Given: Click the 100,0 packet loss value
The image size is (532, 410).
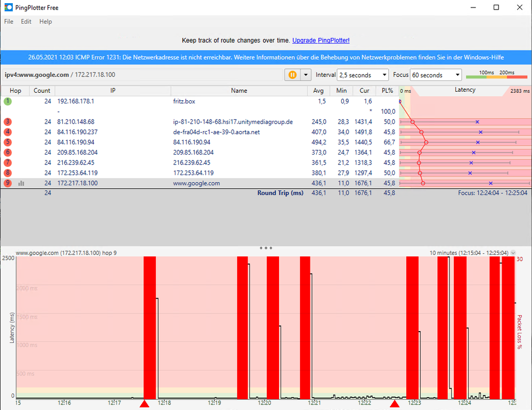Looking at the screenshot, I should (x=388, y=111).
